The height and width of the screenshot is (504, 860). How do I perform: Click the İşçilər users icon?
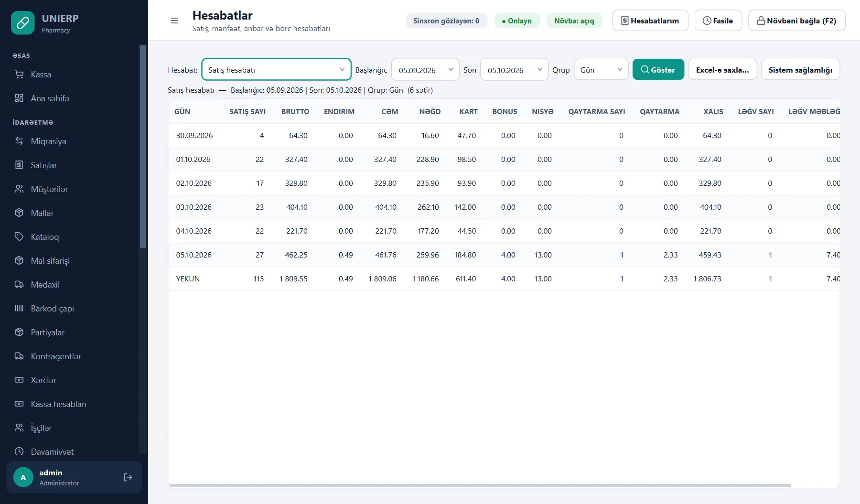(19, 428)
